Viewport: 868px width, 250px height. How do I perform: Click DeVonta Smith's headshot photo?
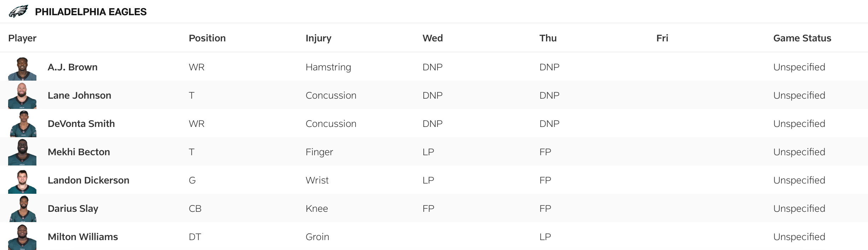pyautogui.click(x=22, y=124)
